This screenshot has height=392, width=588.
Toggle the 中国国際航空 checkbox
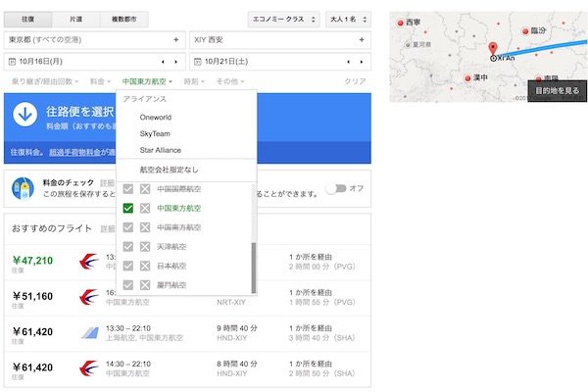click(x=127, y=189)
